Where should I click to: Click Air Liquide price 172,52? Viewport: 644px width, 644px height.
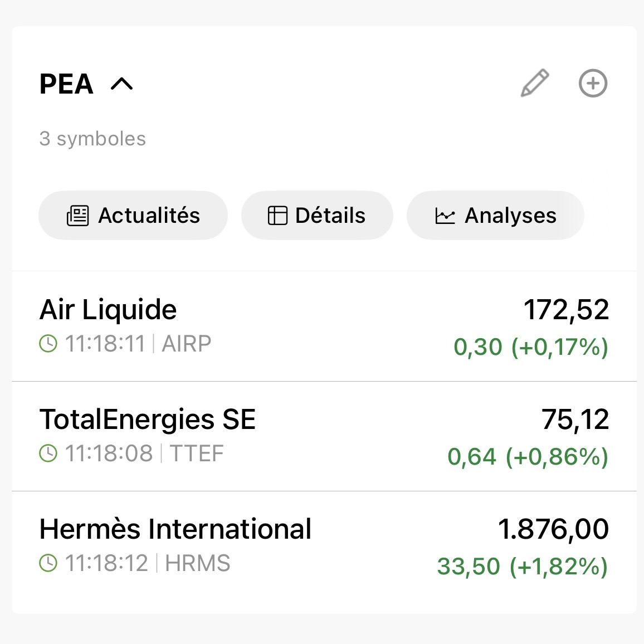566,310
